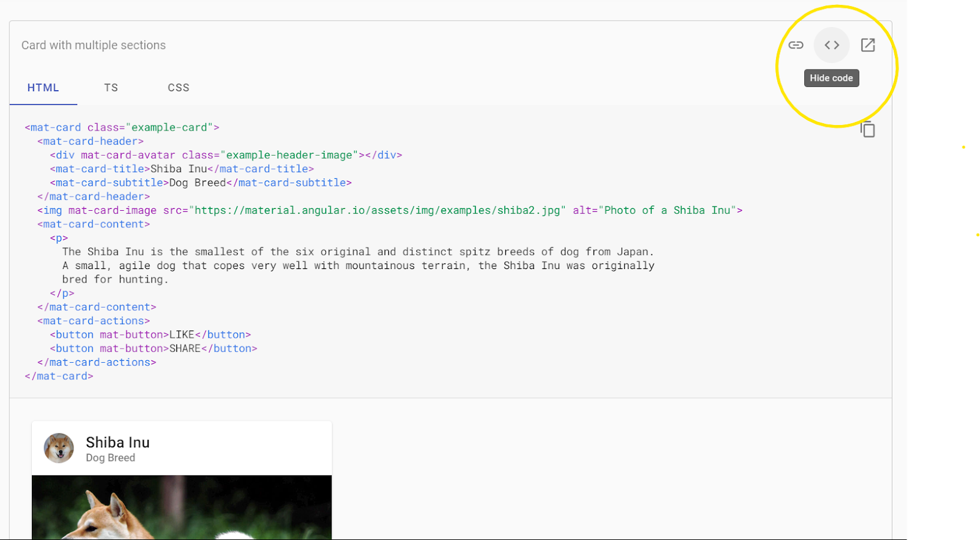Click the closing </mat-card> tag line
Viewport: 980px width, 540px height.
[x=59, y=376]
